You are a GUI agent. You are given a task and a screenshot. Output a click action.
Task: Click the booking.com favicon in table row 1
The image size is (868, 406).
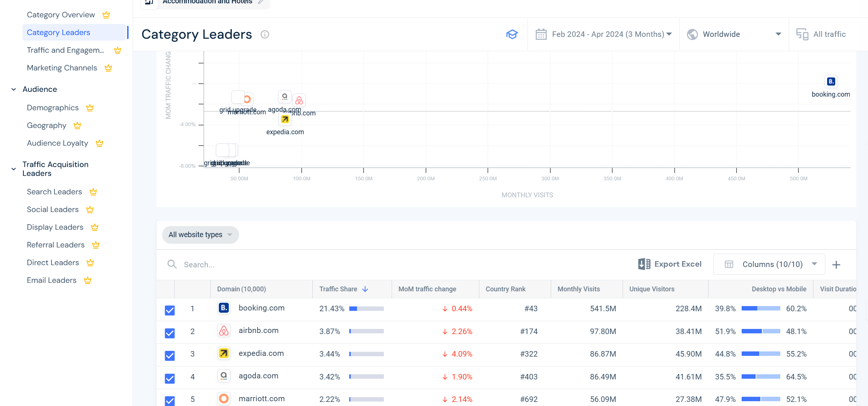(x=224, y=308)
